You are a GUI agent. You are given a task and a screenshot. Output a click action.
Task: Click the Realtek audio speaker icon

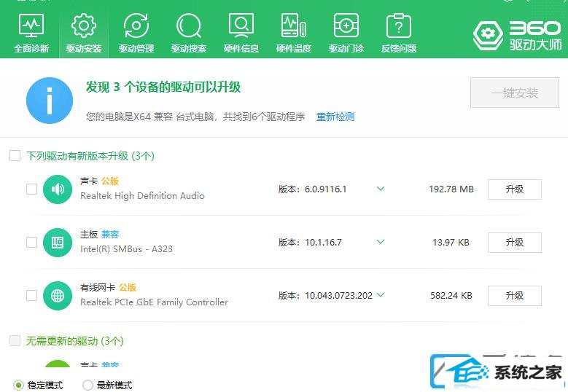pos(57,189)
